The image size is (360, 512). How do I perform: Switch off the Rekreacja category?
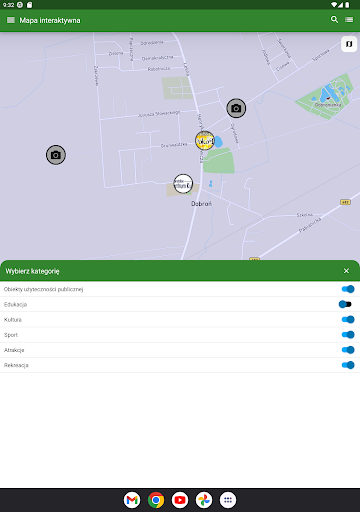pyautogui.click(x=348, y=365)
